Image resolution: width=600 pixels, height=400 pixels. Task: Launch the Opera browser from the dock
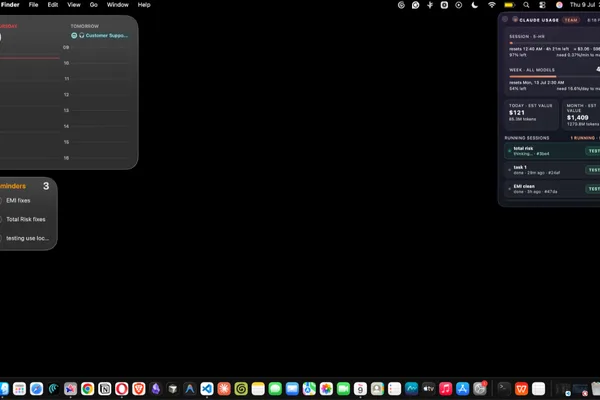click(122, 389)
